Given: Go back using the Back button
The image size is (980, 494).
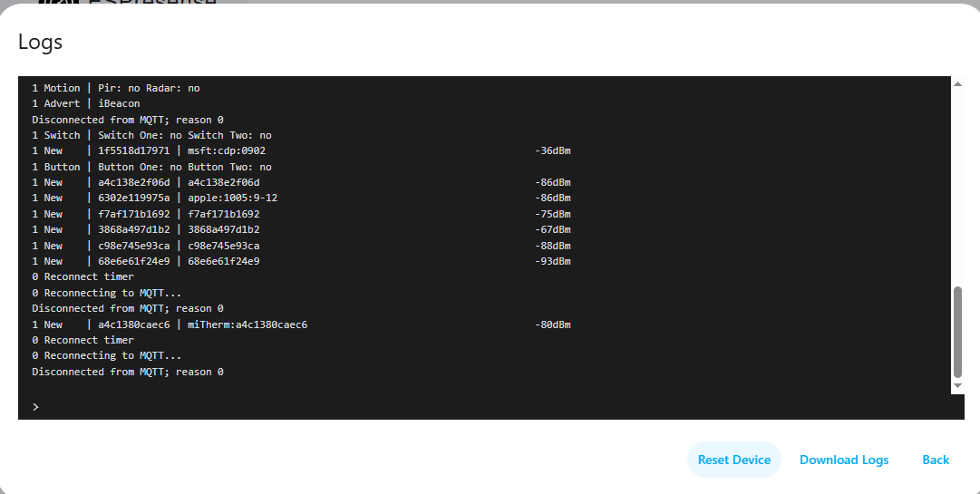Looking at the screenshot, I should [x=936, y=460].
